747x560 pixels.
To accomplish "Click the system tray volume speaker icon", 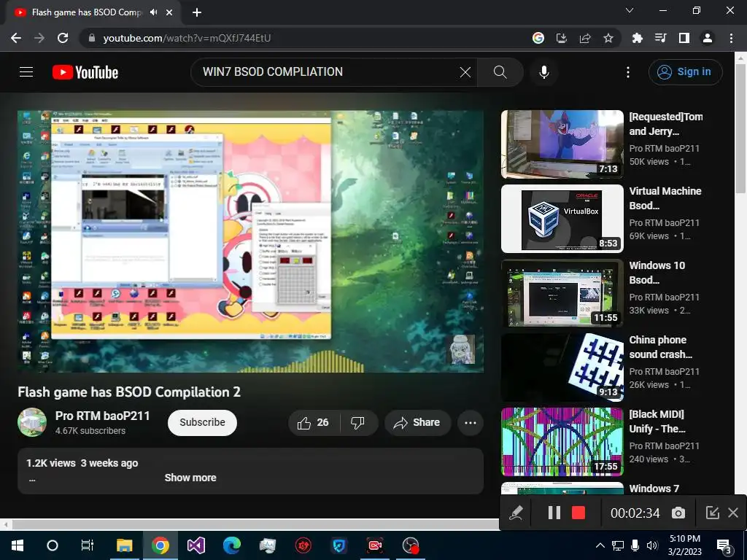I will pos(652,545).
